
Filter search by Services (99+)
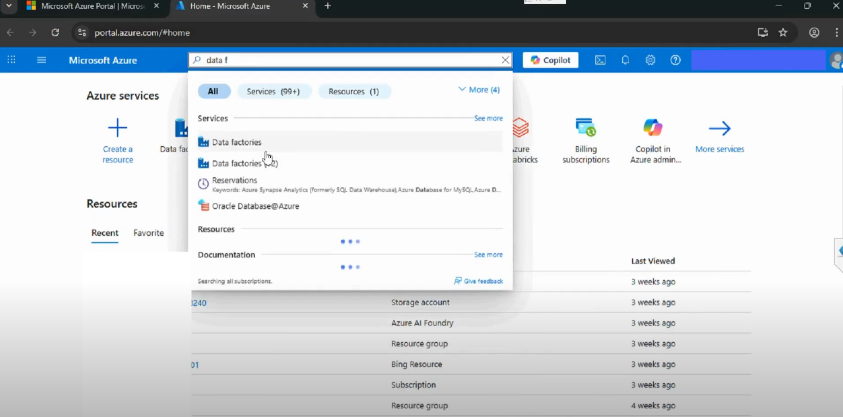(x=274, y=91)
